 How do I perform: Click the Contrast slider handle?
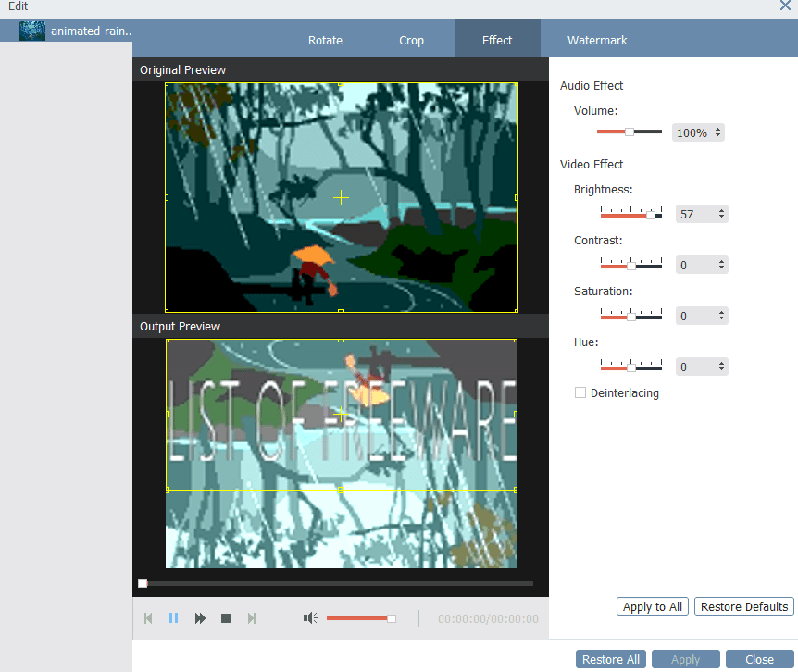pyautogui.click(x=631, y=266)
